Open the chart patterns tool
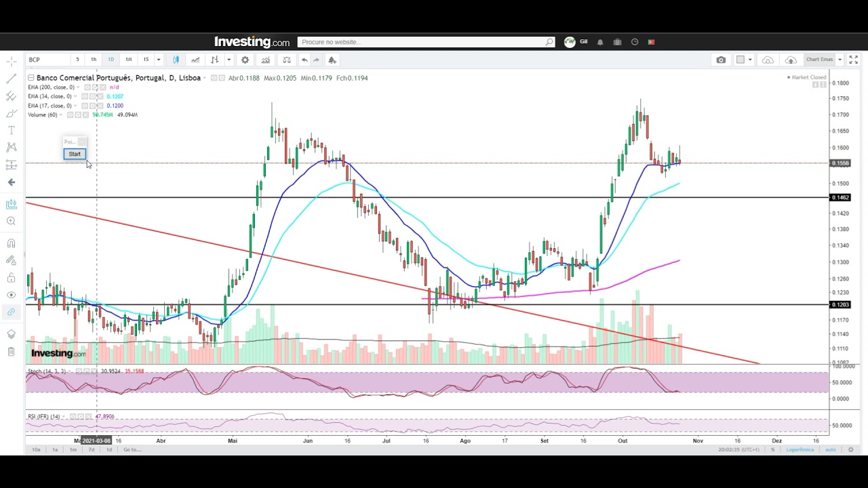This screenshot has height=488, width=868. tap(11, 147)
